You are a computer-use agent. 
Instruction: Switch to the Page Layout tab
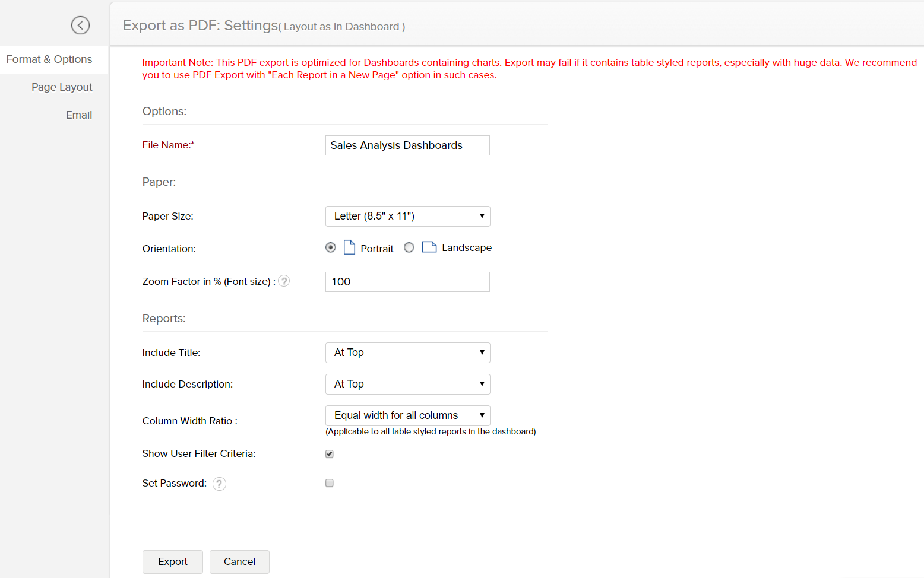coord(62,87)
